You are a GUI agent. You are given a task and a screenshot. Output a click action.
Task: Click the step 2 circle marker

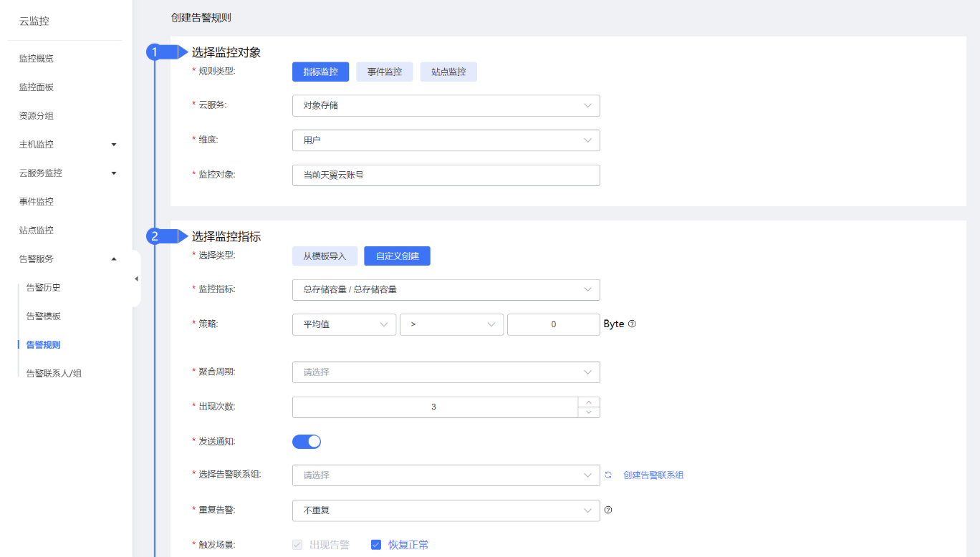155,236
